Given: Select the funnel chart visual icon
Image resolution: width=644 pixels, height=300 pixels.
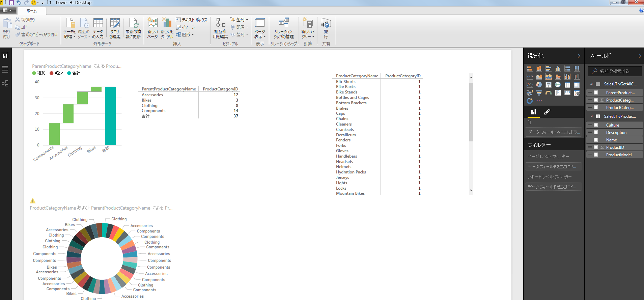Looking at the screenshot, I should 539,93.
